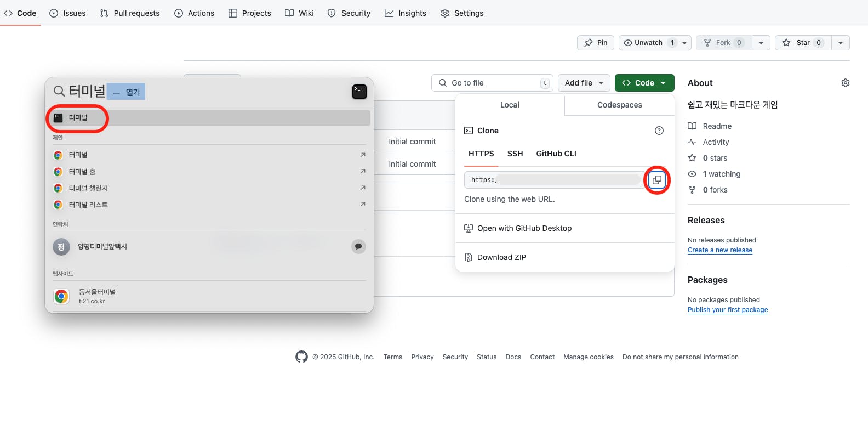This screenshot has height=441, width=868.
Task: Go to repository Settings tab
Action: point(462,13)
